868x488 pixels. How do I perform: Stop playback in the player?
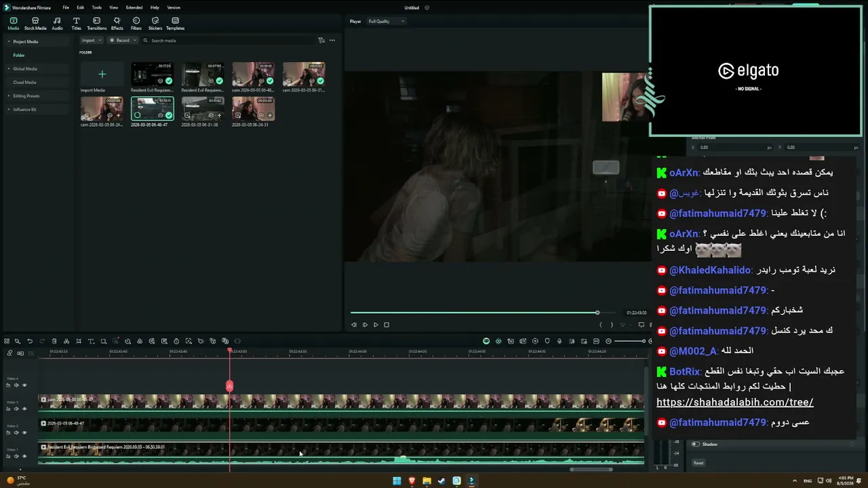[387, 325]
